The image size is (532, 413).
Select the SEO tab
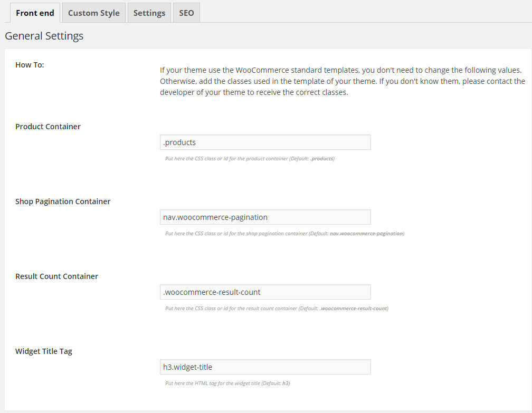[x=186, y=13]
